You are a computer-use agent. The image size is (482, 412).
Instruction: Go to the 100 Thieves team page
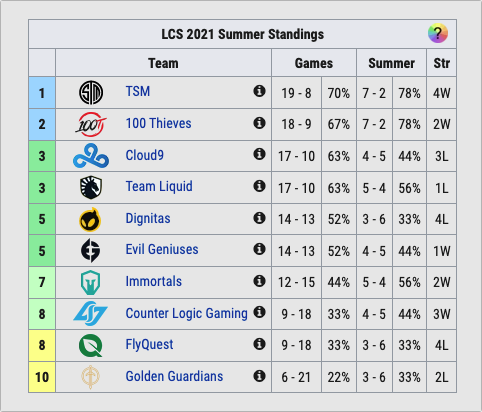point(158,123)
